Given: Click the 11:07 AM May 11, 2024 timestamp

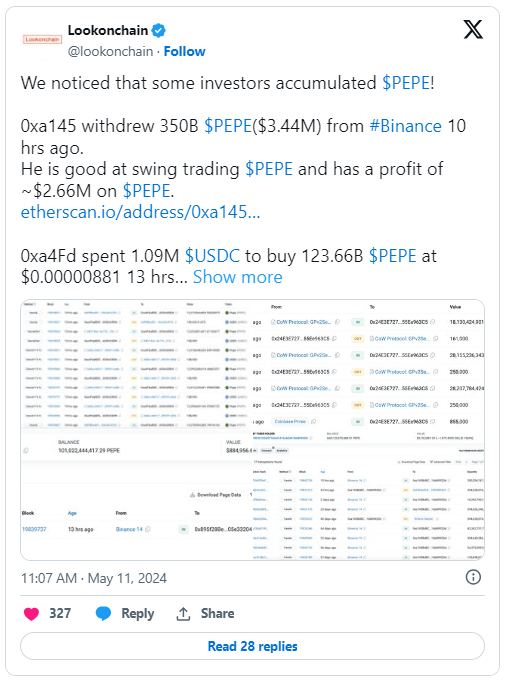Looking at the screenshot, I should (x=94, y=578).
